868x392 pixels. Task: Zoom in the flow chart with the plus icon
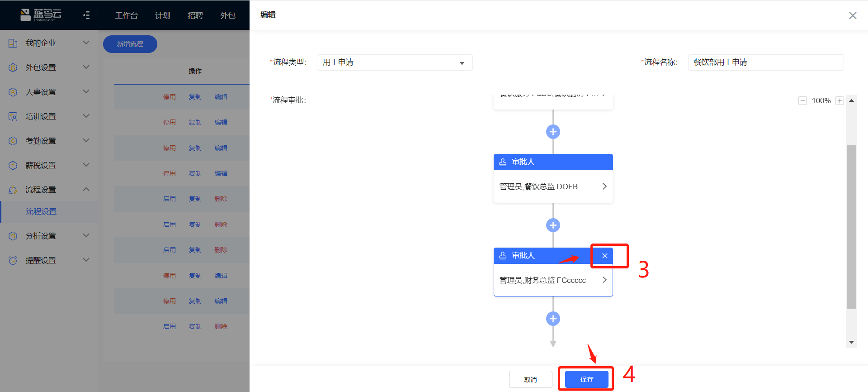(x=840, y=100)
